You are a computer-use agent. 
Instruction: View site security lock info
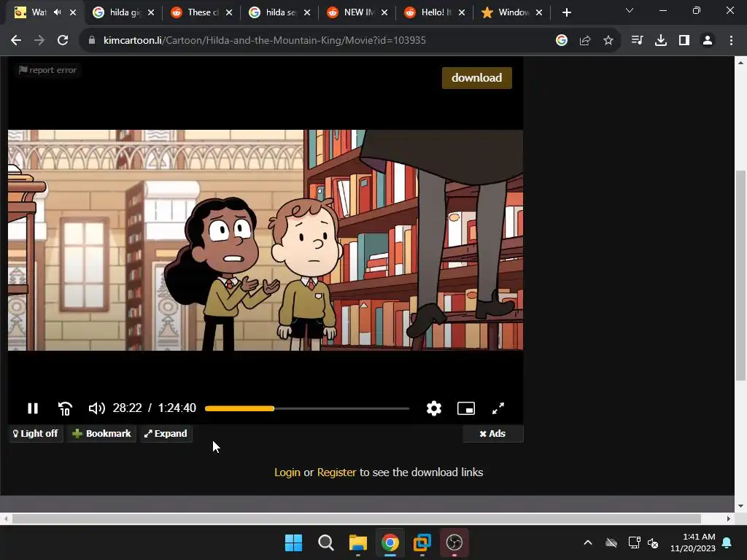[92, 40]
